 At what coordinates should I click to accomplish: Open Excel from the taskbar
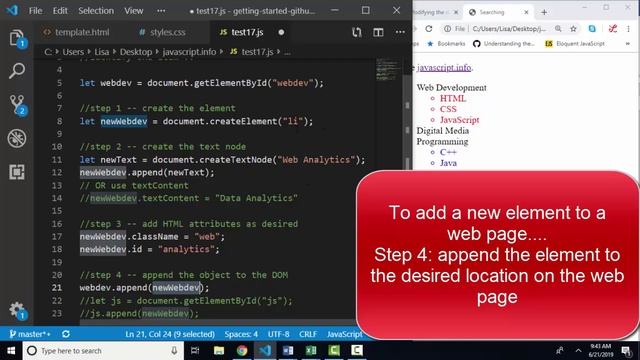pos(311,351)
